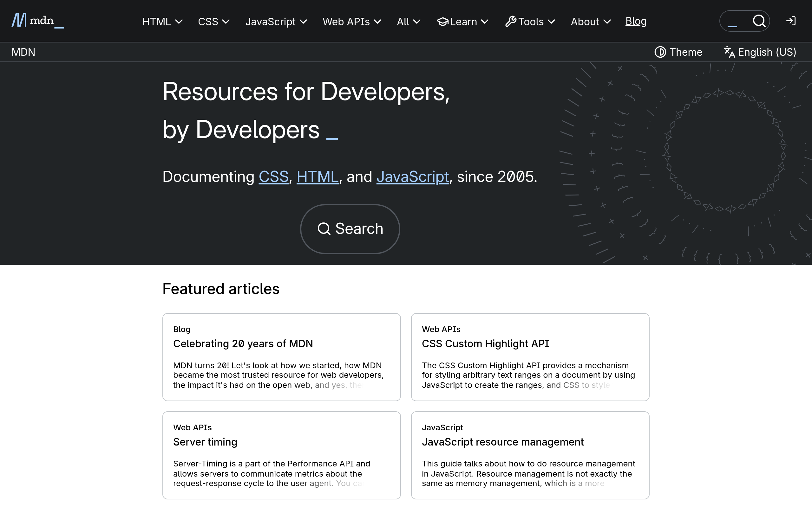Open the HTML menu in the navbar
Image resolution: width=812 pixels, height=507 pixels.
coord(162,22)
